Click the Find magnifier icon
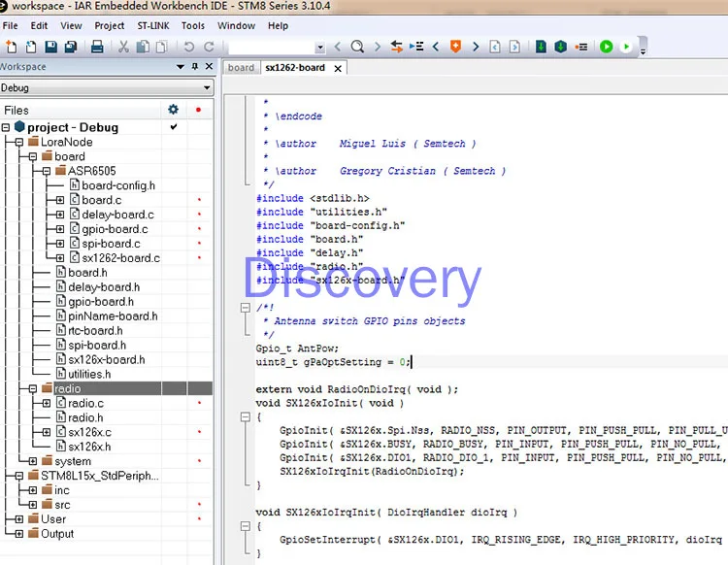728x565 pixels. coord(357,47)
